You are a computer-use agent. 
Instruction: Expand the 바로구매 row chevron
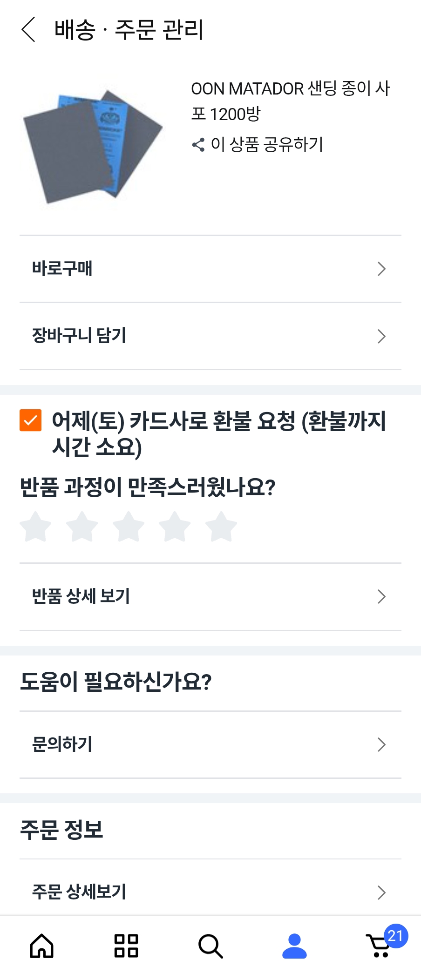point(381,269)
